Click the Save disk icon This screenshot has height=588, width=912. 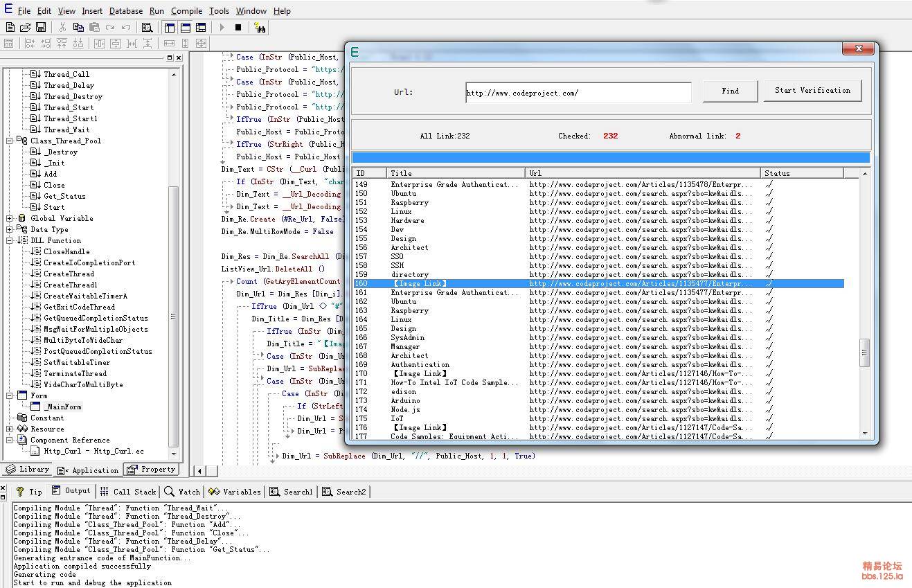click(41, 28)
